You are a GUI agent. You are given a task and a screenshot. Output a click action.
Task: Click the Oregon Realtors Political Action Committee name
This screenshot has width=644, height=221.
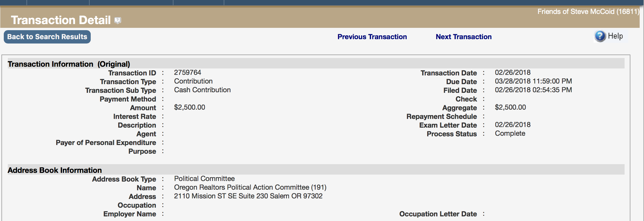[250, 187]
